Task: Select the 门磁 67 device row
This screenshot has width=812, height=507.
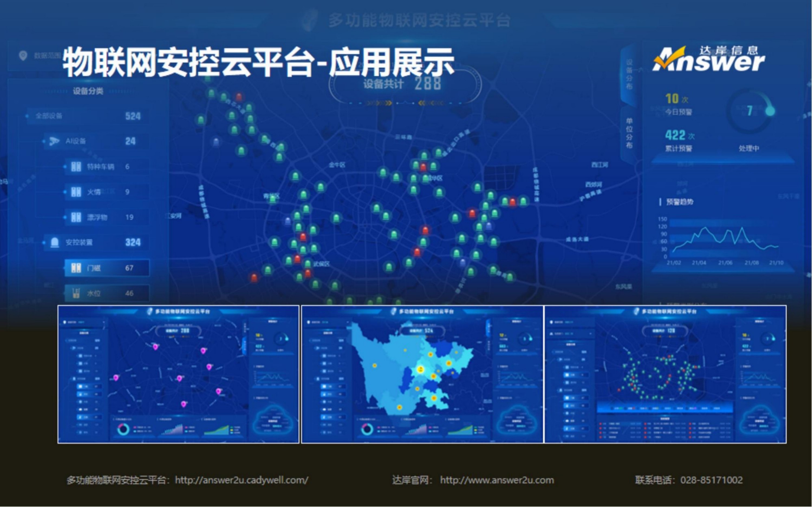Action: [107, 268]
